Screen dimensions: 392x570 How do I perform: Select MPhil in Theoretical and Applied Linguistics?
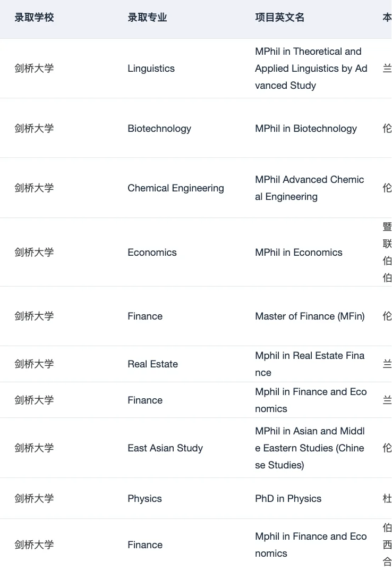tap(311, 69)
